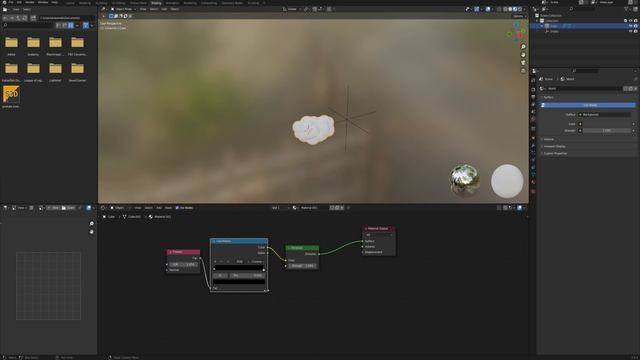Collapse the Collection tree item in outliner
Image resolution: width=640 pixels, height=360 pixels.
tap(537, 20)
